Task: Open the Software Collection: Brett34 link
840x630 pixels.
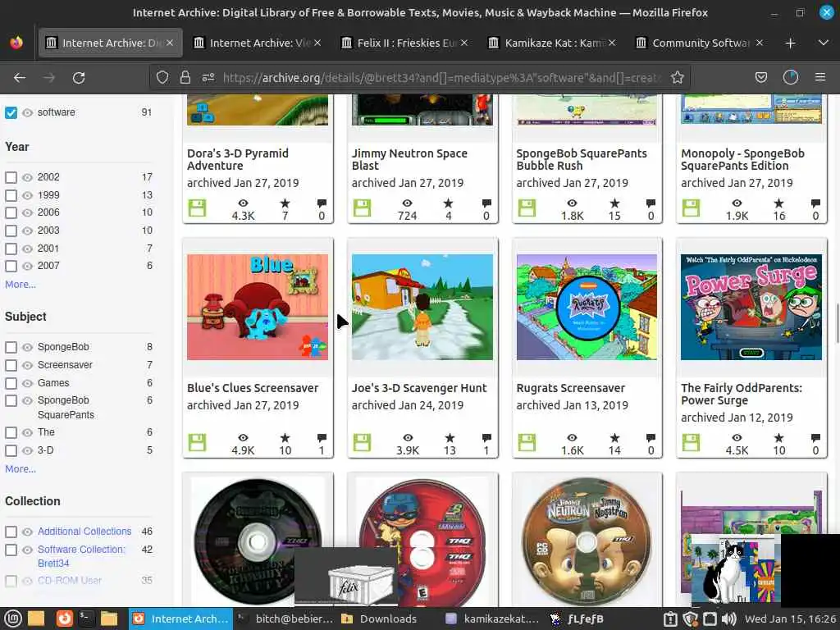Action: [81, 556]
